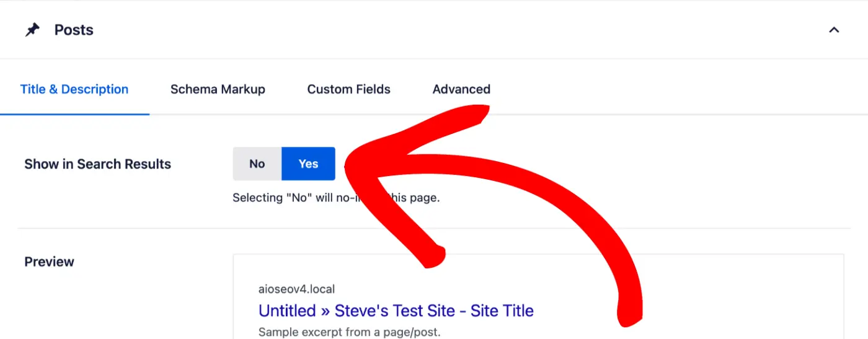
Task: Click the Show in Search Results label
Action: click(x=97, y=164)
